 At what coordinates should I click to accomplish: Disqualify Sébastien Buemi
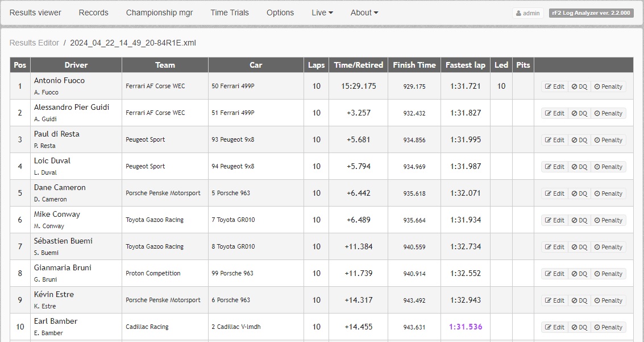(579, 246)
